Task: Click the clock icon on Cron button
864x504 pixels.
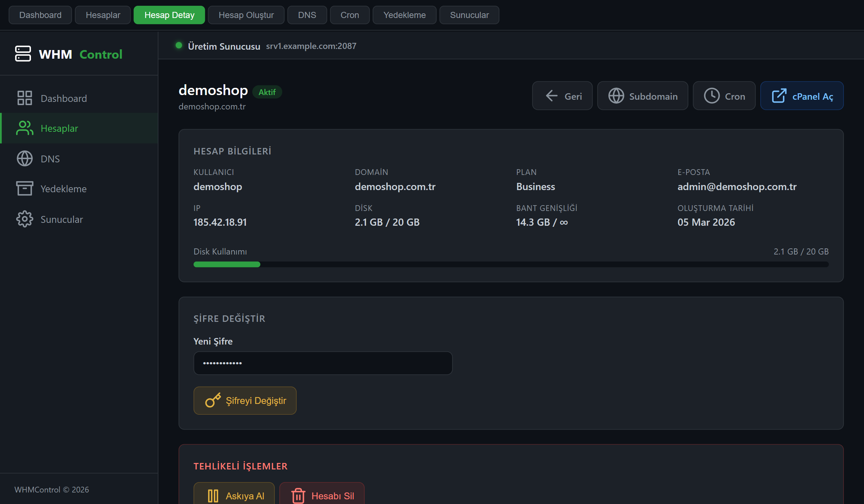Action: 712,96
